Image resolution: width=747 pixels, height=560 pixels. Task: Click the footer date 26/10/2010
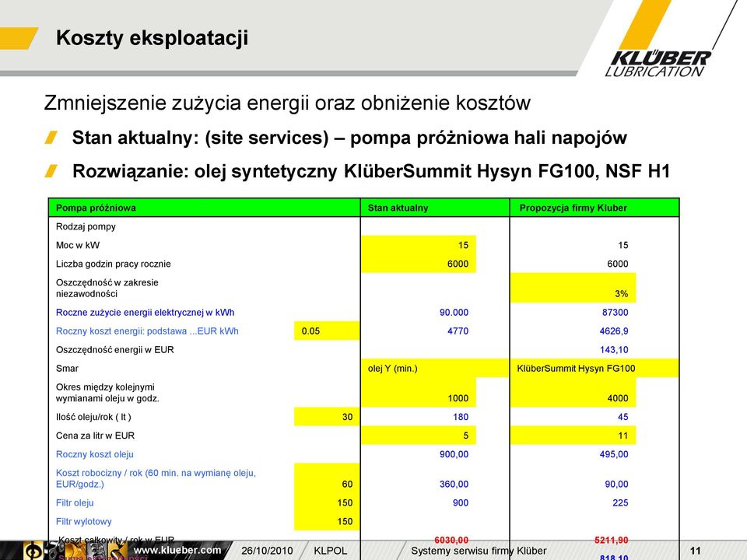point(267,551)
